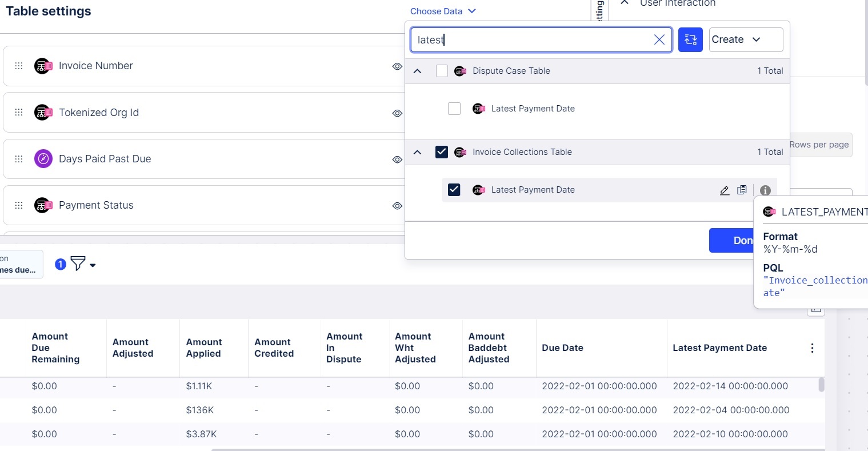The width and height of the screenshot is (868, 451).
Task: Click the Dispute Case Table source icon
Action: [x=460, y=71]
